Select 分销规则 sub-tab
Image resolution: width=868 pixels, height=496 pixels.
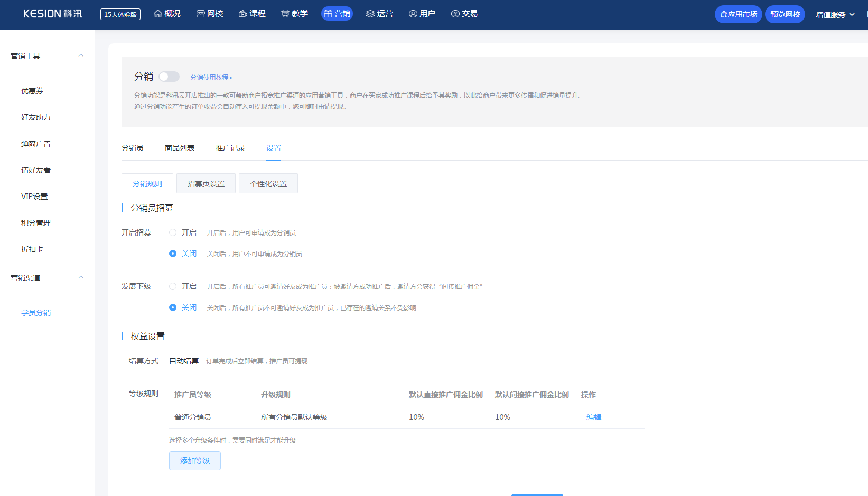tap(147, 184)
